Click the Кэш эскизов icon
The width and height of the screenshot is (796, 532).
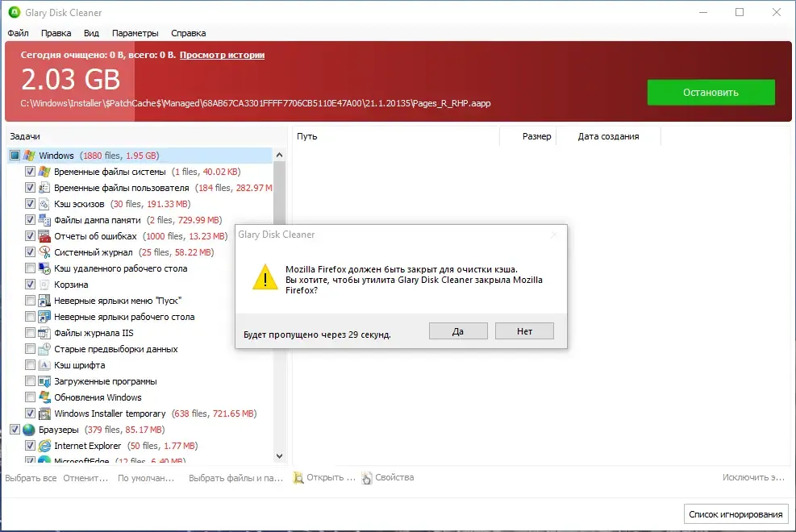coord(44,204)
